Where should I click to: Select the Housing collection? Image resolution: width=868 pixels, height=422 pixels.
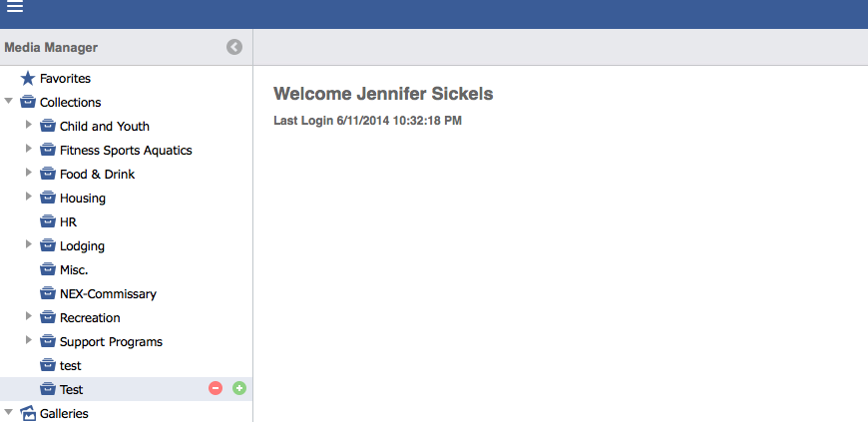(83, 198)
